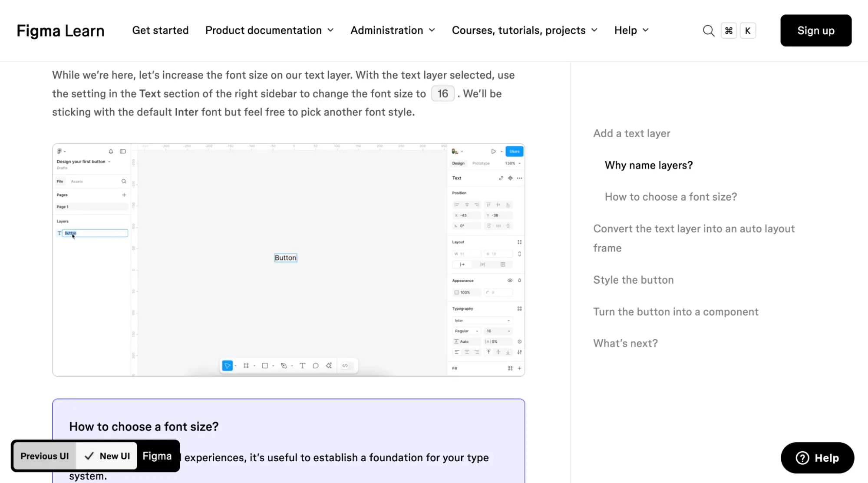The width and height of the screenshot is (868, 483).
Task: Switch to the Design tab in right sidebar
Action: 458,163
